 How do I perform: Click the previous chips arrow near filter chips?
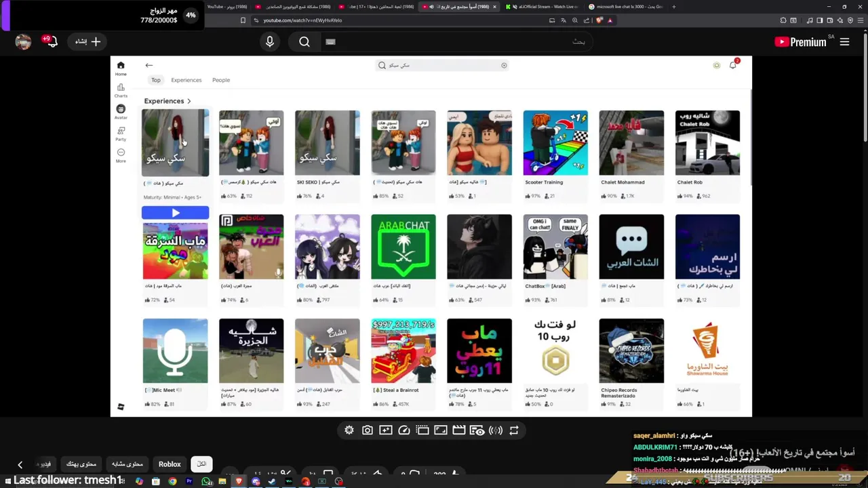coord(20,464)
